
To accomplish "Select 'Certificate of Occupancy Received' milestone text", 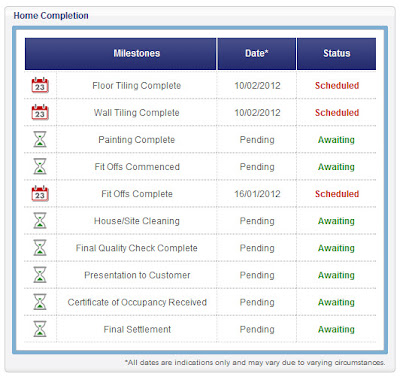I will pyautogui.click(x=137, y=302).
